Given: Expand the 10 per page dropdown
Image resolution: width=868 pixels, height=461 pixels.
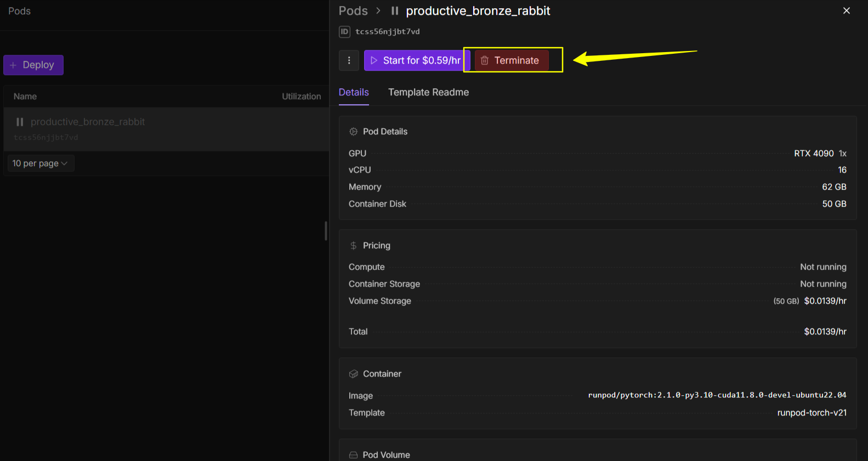Looking at the screenshot, I should [x=40, y=163].
